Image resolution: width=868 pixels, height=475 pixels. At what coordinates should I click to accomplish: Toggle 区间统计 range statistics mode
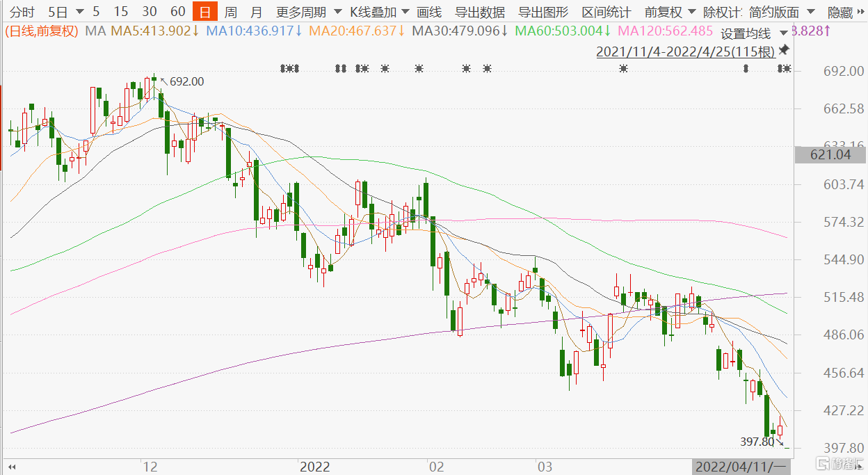coord(606,12)
